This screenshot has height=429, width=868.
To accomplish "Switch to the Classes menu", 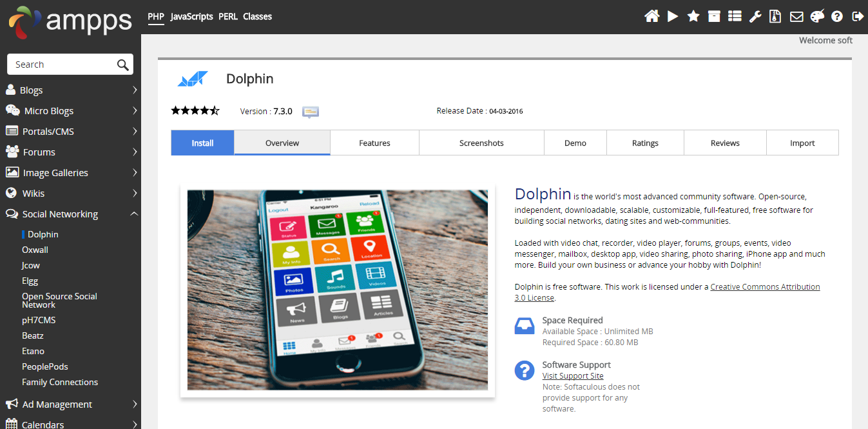I will [x=258, y=17].
